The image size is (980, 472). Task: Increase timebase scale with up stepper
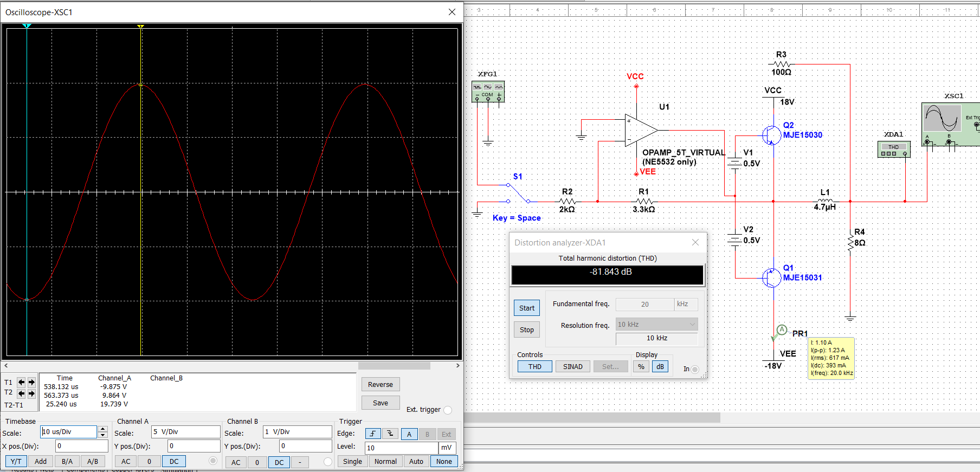(103, 429)
